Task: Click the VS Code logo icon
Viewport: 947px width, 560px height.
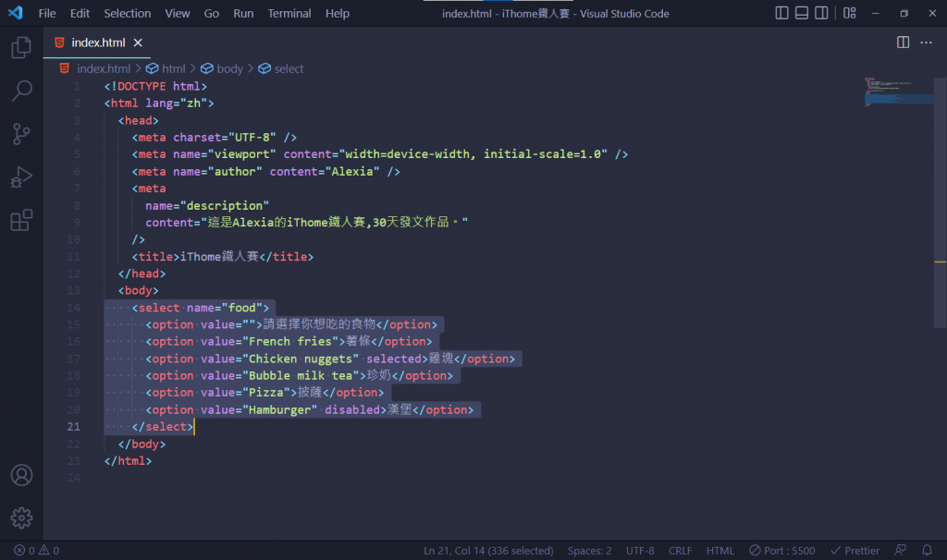Action: tap(16, 13)
